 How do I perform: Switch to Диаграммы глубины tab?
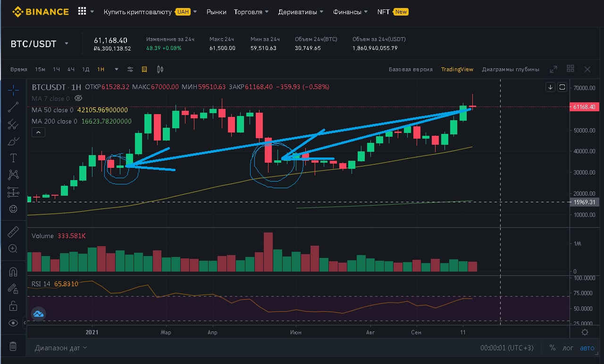[511, 69]
